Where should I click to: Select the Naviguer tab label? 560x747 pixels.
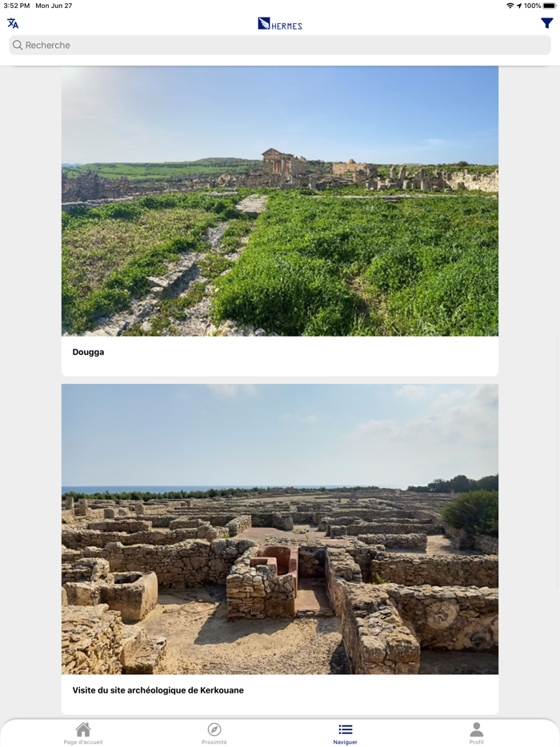[x=345, y=741]
